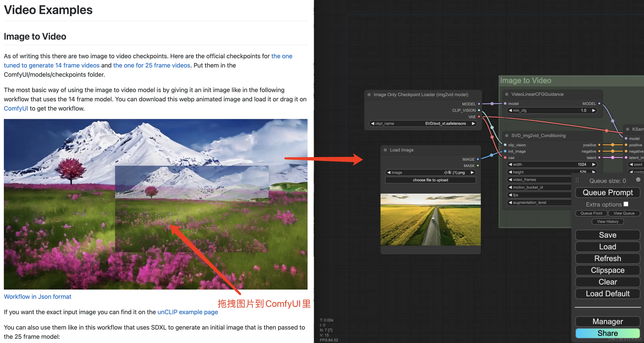
Task: Collapse the Load Image node via its title dot
Action: point(385,150)
